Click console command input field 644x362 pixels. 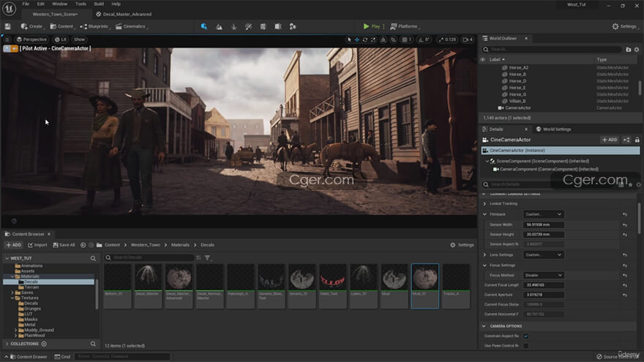click(x=121, y=356)
